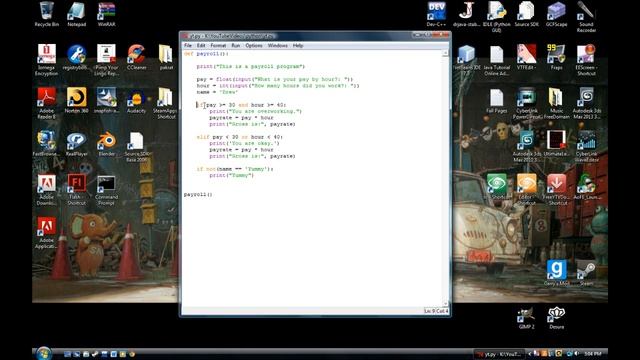Open the File menu in IDLE
The height and width of the screenshot is (360, 640).
tap(188, 45)
